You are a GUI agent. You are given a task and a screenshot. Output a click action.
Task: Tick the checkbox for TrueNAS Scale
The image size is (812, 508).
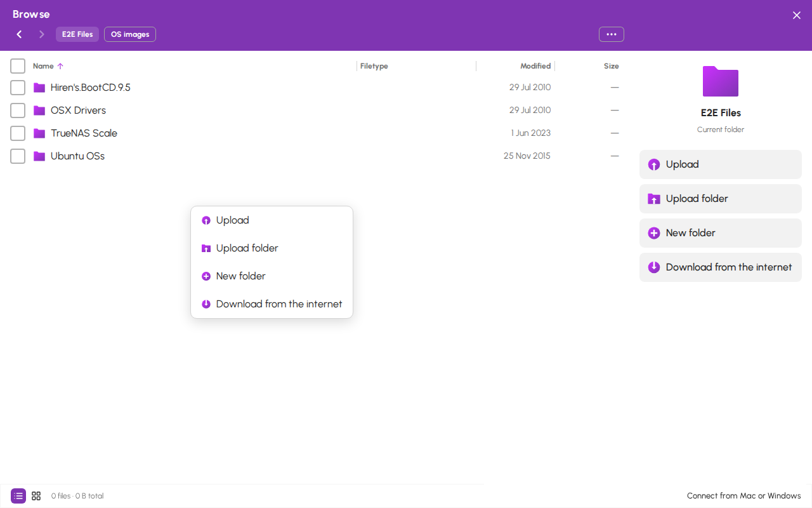18,133
